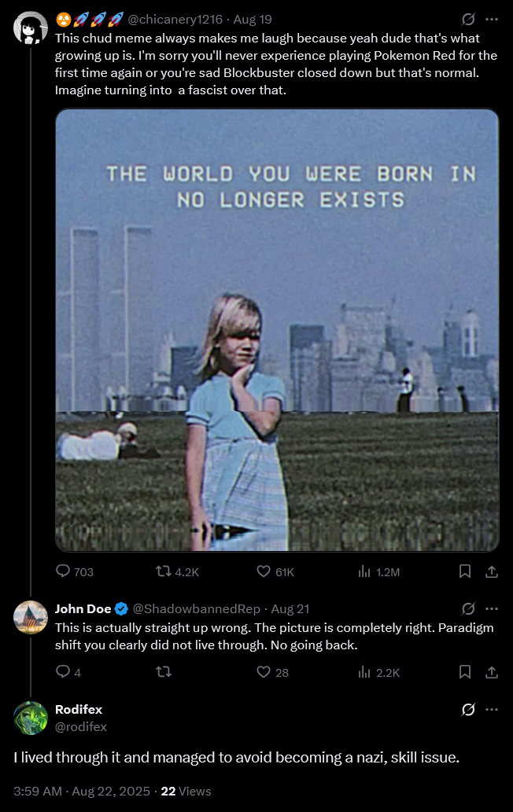This screenshot has width=513, height=812.
Task: View John Doe's post analytics 2.2K
Action: tap(378, 671)
